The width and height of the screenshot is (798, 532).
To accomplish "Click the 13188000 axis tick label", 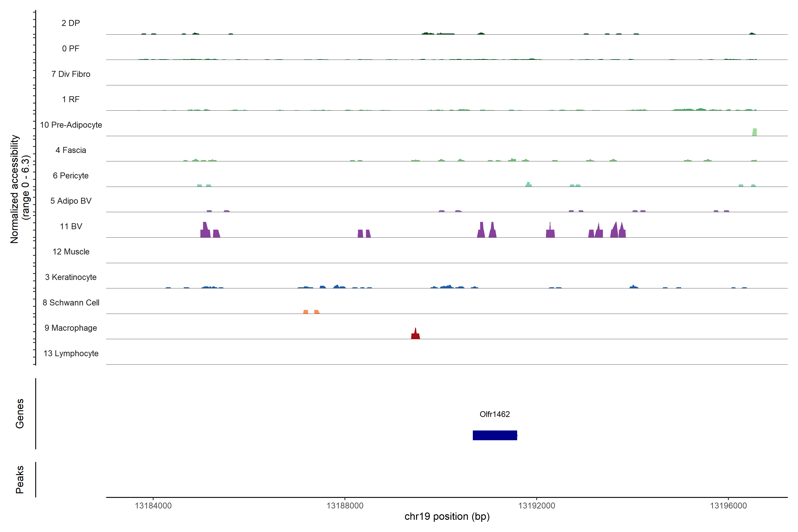I will [x=345, y=506].
